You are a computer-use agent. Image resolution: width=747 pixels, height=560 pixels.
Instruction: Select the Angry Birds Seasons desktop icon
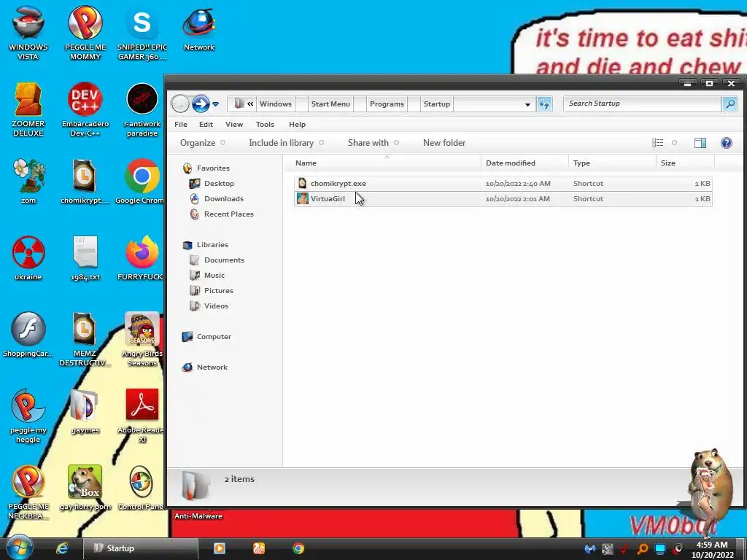point(142,339)
